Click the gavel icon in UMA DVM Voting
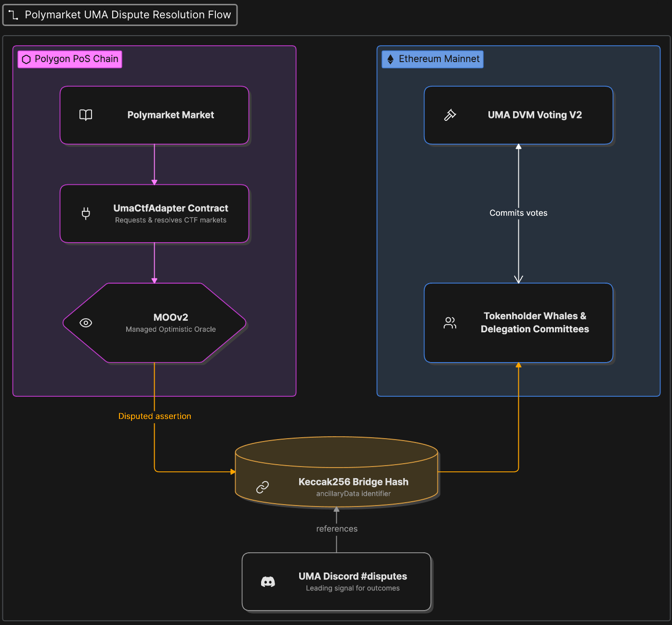The height and width of the screenshot is (625, 672). pos(450,115)
